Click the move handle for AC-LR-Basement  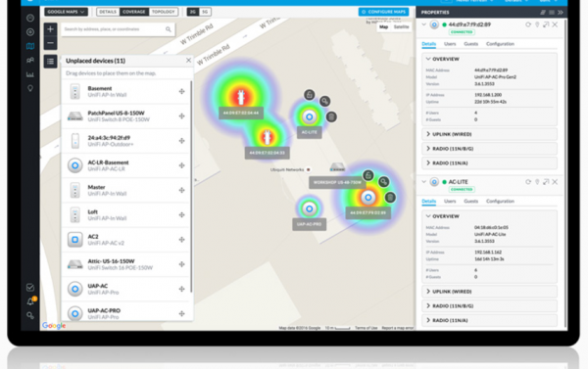(182, 165)
